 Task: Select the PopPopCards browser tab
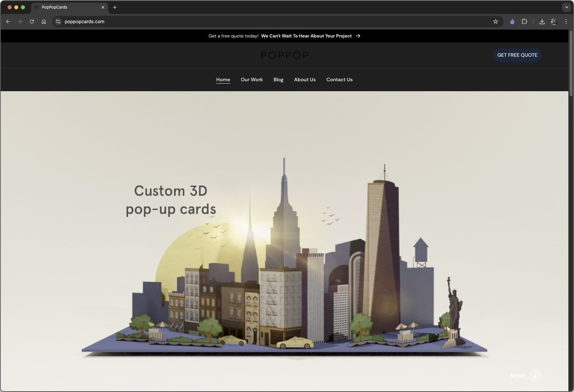point(70,7)
